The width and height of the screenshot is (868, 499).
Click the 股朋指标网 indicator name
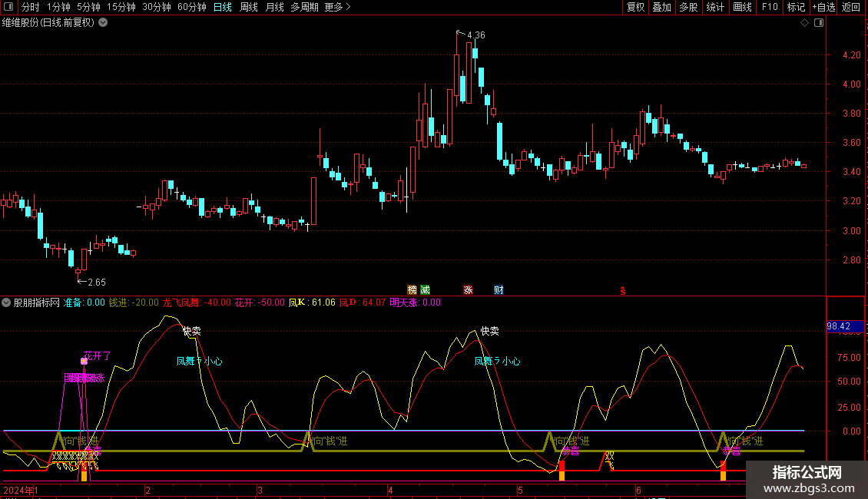coord(37,302)
